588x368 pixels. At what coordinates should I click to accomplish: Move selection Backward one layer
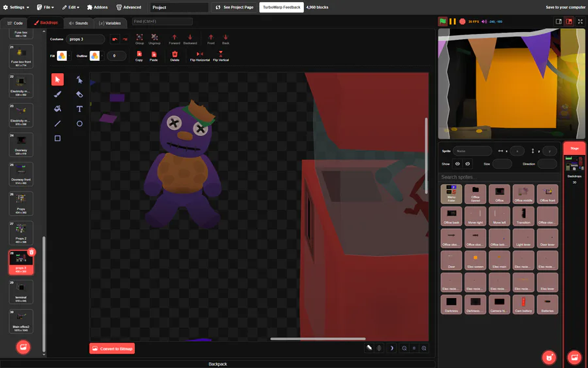click(x=190, y=39)
